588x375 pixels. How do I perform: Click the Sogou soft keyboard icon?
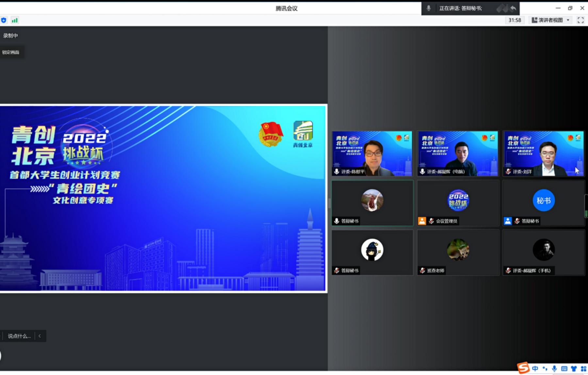click(x=564, y=368)
